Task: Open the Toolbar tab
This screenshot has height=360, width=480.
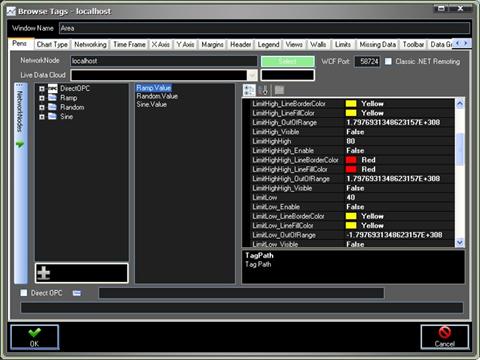Action: [413, 44]
